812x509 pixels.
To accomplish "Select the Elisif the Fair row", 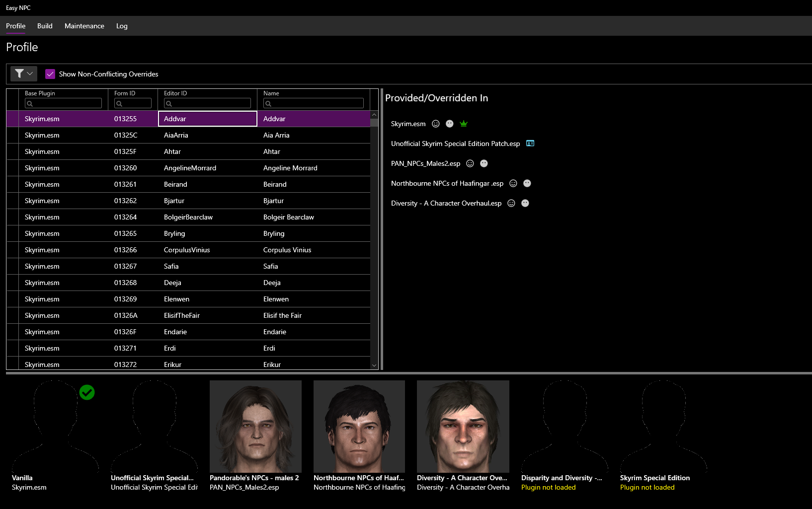I will 188,315.
